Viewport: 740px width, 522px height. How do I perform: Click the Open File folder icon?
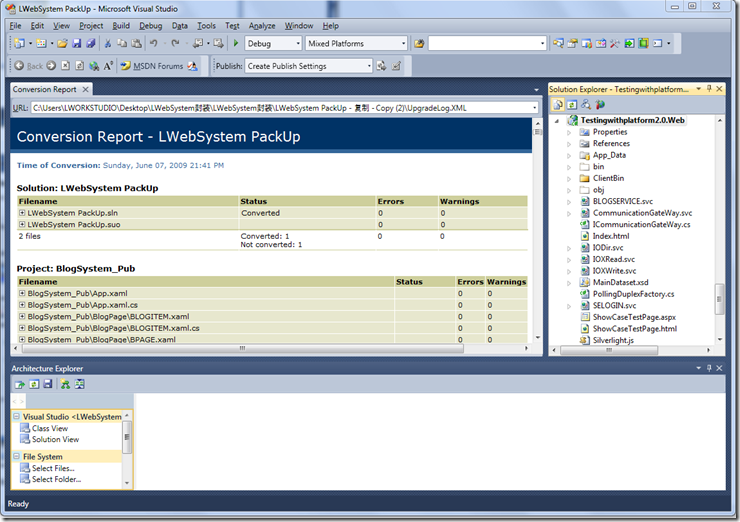(62, 43)
